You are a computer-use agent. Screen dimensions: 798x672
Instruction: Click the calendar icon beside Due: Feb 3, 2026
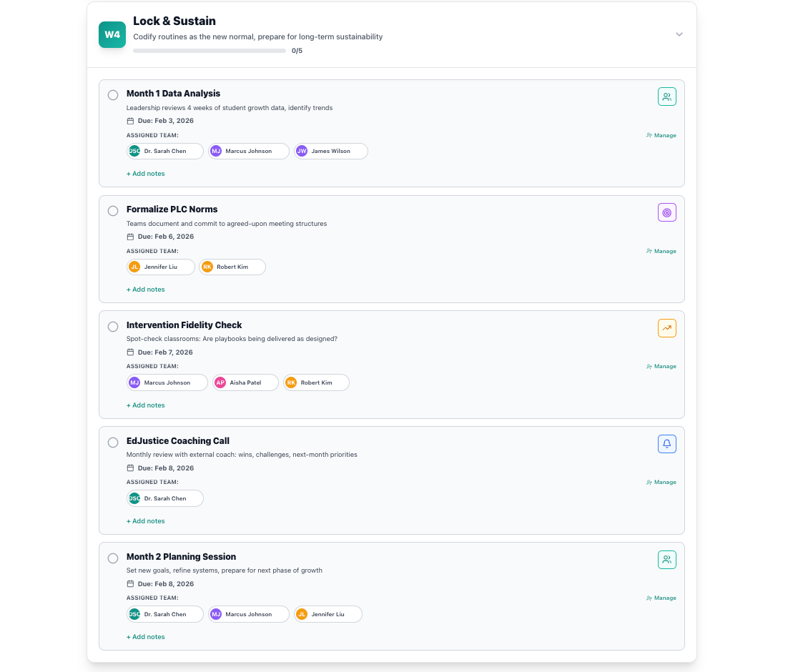point(130,121)
